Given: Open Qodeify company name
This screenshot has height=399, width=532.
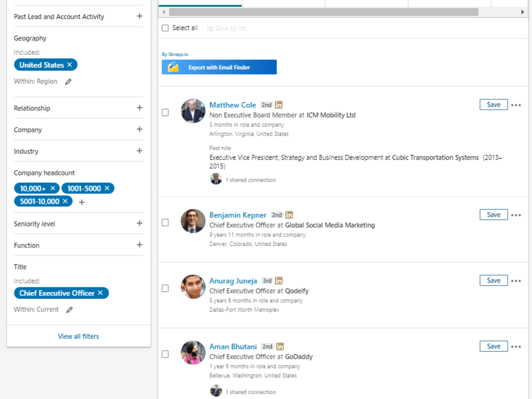Looking at the screenshot, I should (x=297, y=291).
